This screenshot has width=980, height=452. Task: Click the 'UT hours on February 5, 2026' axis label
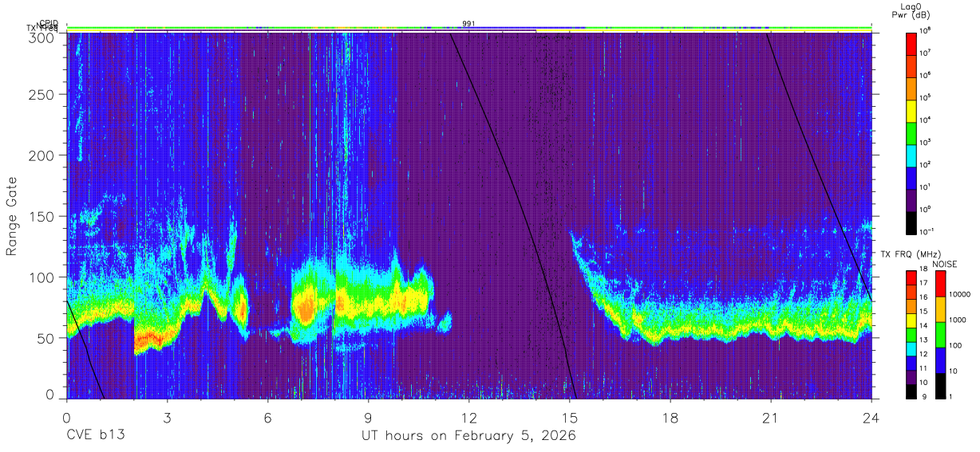tap(469, 435)
